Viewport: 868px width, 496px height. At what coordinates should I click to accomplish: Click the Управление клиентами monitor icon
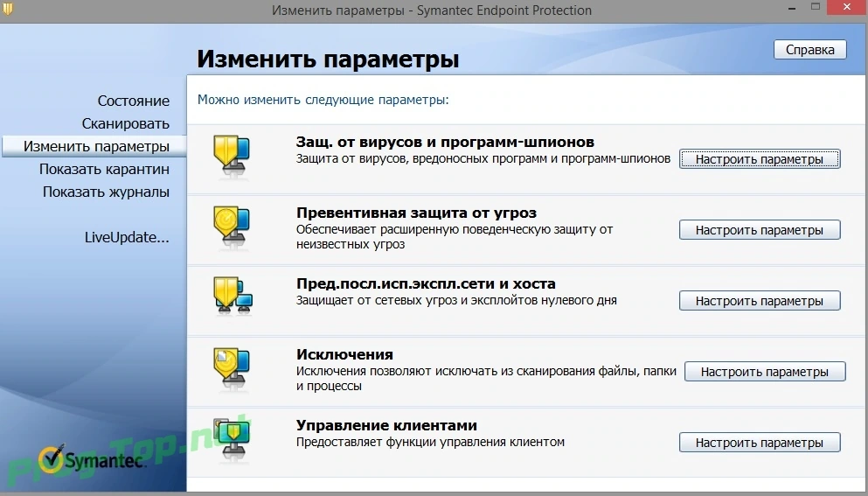pyautogui.click(x=233, y=440)
